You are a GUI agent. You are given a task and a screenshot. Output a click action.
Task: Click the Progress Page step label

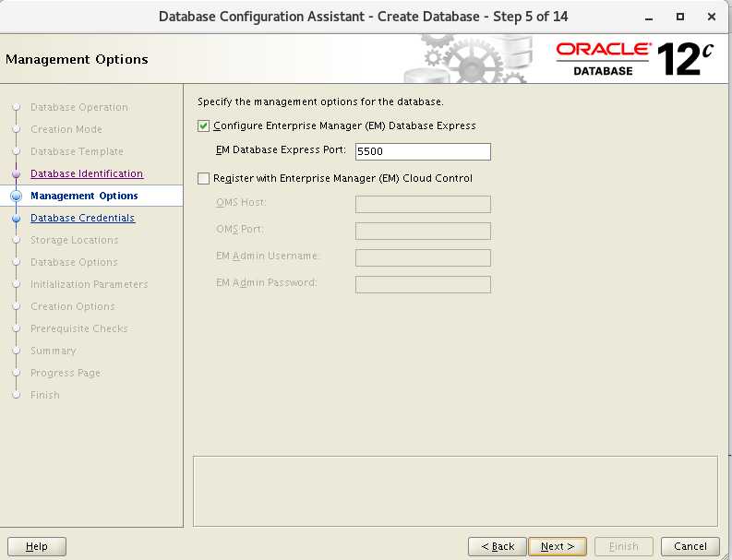[66, 373]
